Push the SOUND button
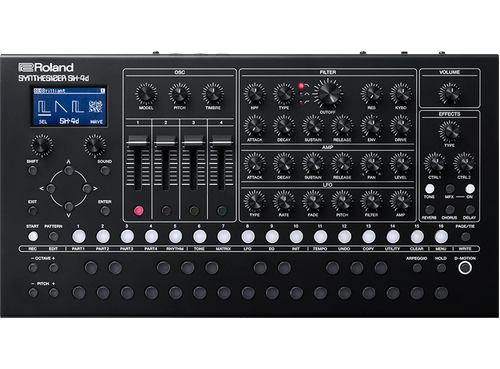Screen dimensions: 500x369 pos(105,170)
